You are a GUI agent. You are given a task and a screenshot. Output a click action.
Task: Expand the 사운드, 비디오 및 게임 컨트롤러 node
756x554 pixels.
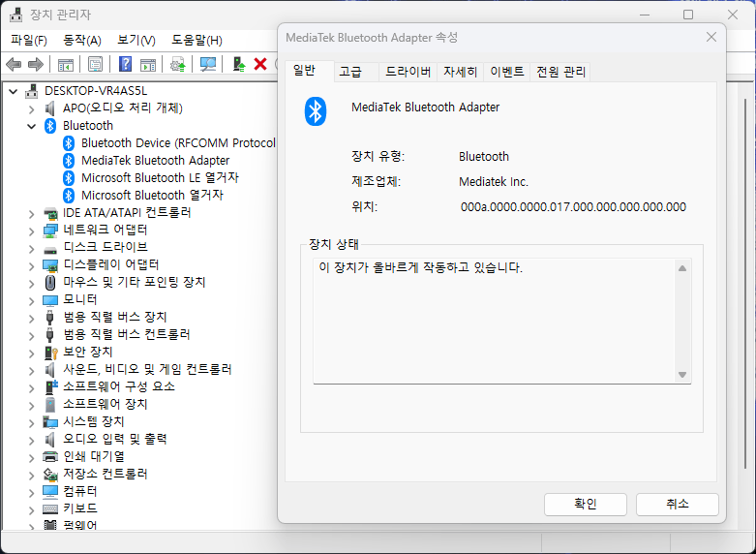click(x=32, y=370)
